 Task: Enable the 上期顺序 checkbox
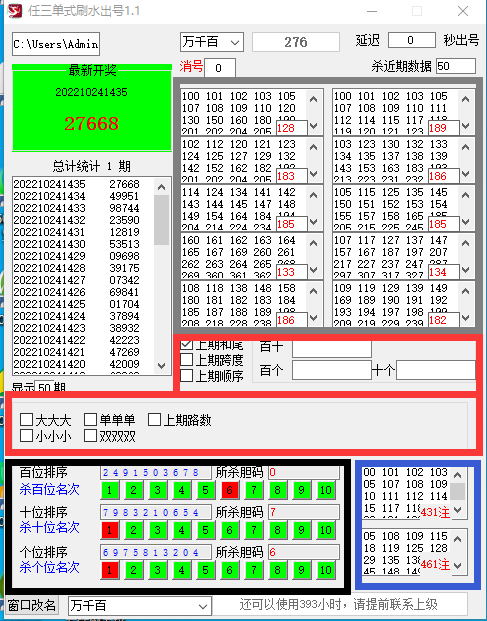click(186, 375)
